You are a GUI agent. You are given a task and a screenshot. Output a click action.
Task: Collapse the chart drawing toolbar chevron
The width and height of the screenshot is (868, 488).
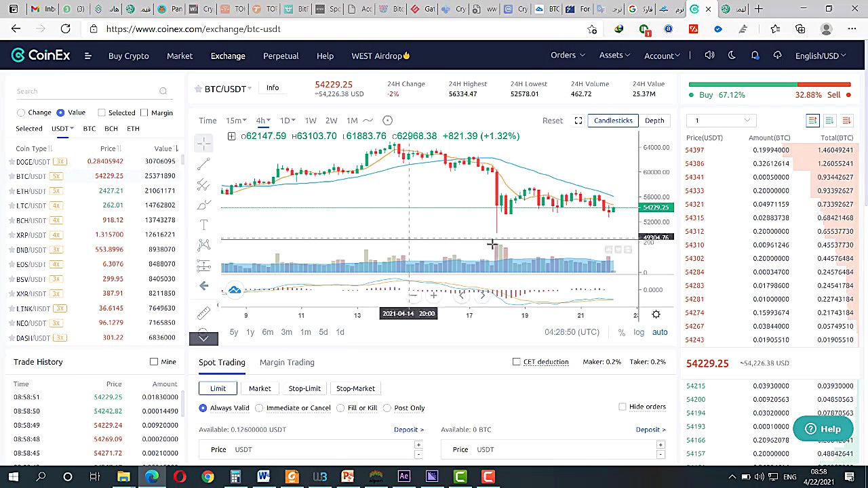(203, 338)
